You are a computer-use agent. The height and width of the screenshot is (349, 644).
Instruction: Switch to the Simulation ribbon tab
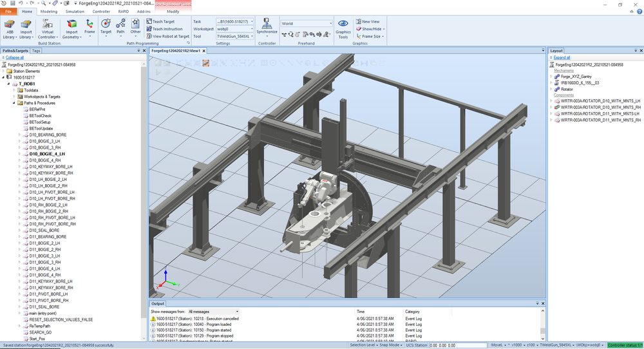coord(75,12)
